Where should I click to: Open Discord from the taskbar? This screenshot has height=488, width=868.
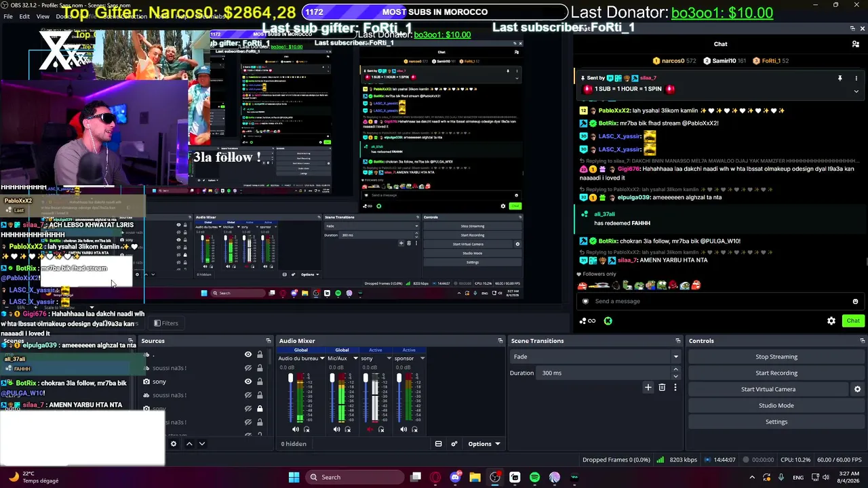pos(455,477)
